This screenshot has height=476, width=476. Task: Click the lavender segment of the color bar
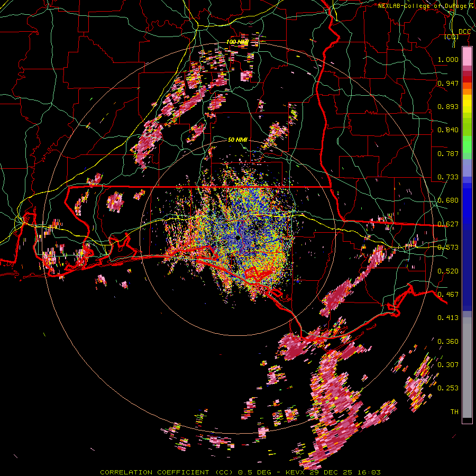point(467,168)
